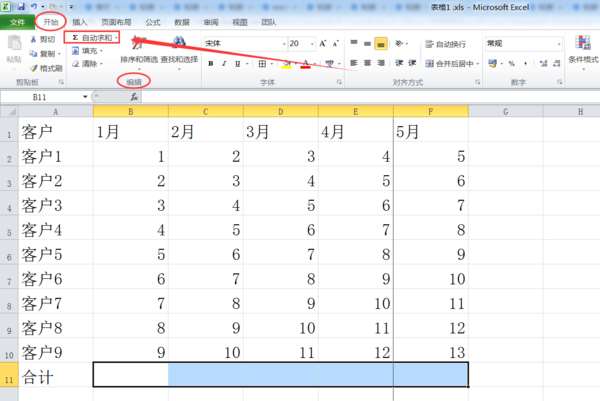Viewport: 600px width, 401px height.
Task: Toggle Italic formatting
Action: [x=224, y=64]
